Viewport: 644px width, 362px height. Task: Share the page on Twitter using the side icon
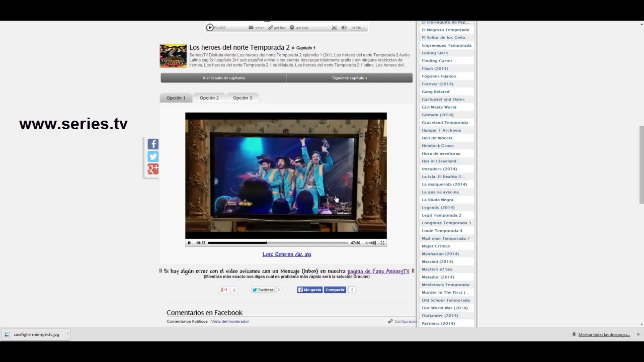[153, 157]
